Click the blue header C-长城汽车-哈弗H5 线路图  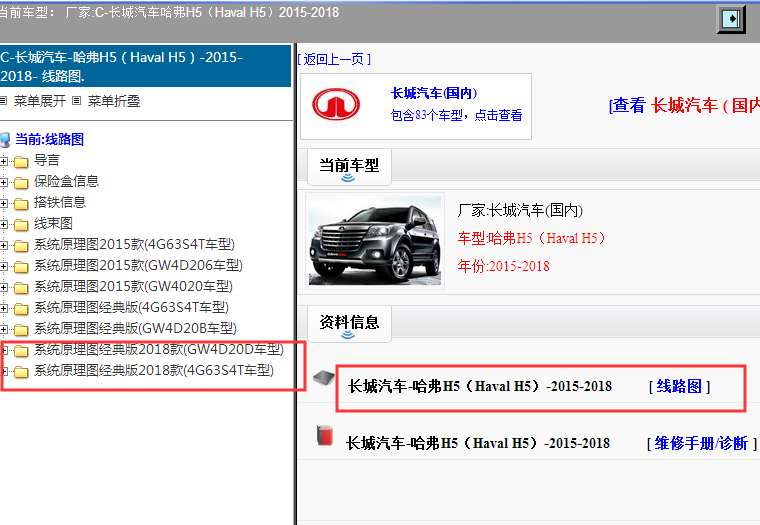pyautogui.click(x=145, y=66)
